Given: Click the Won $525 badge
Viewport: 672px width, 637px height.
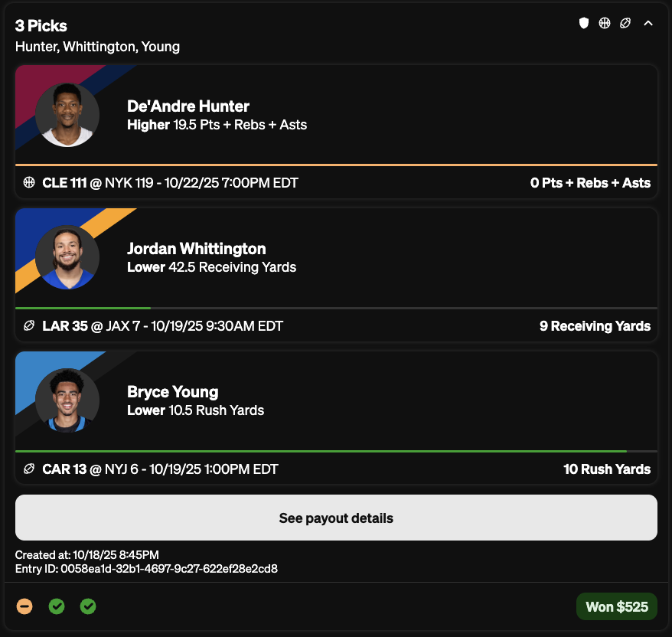Looking at the screenshot, I should [x=617, y=607].
